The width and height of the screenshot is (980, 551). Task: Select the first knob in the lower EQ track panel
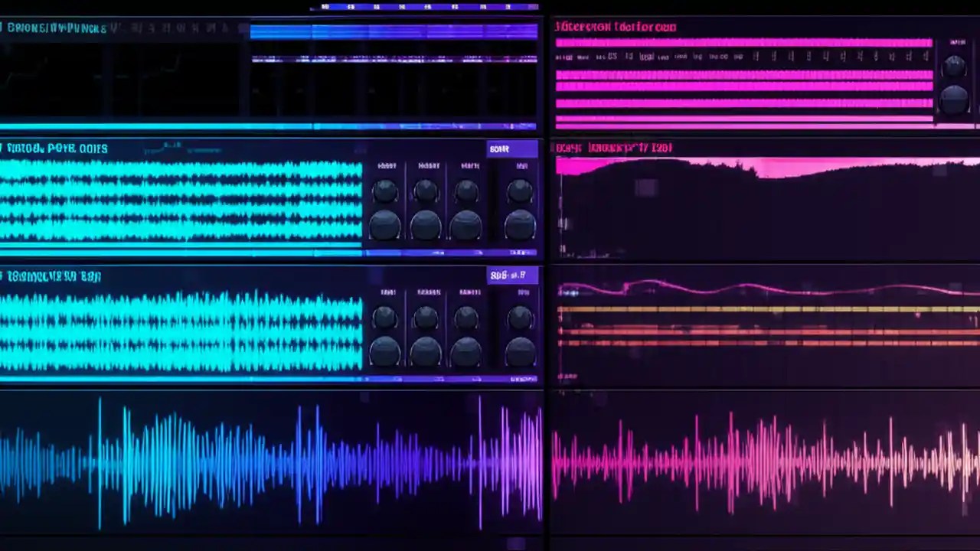[x=385, y=318]
